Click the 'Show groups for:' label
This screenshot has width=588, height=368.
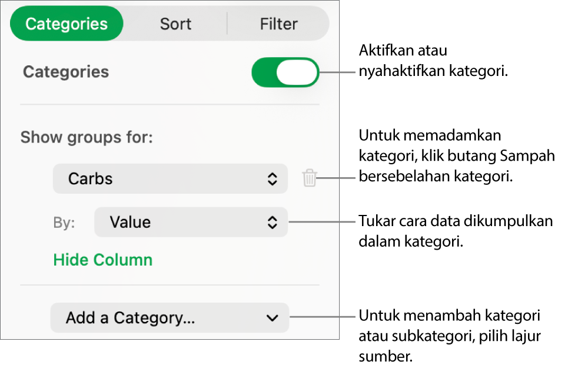point(87,138)
